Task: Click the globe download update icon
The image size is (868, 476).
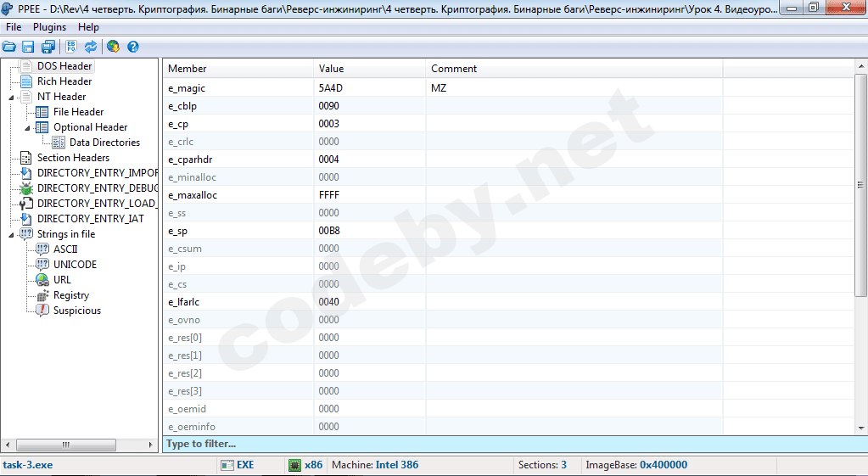Action: click(x=114, y=47)
